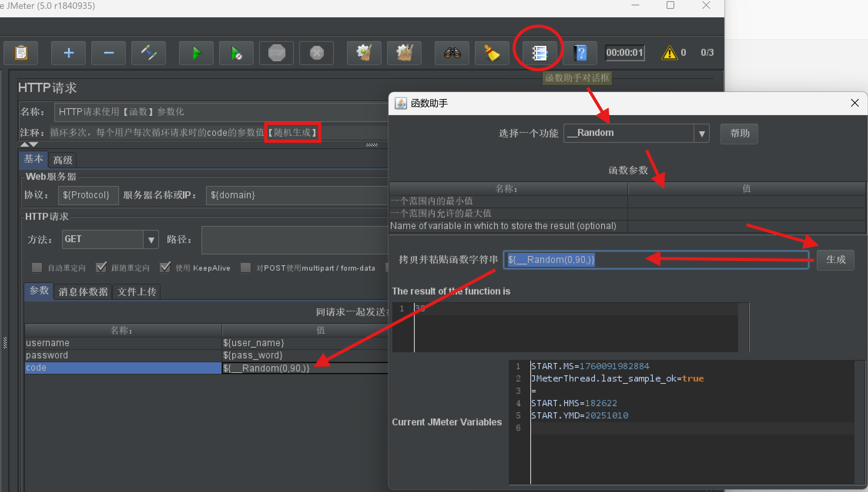Open the __Random function dropdown
868x492 pixels.
702,134
